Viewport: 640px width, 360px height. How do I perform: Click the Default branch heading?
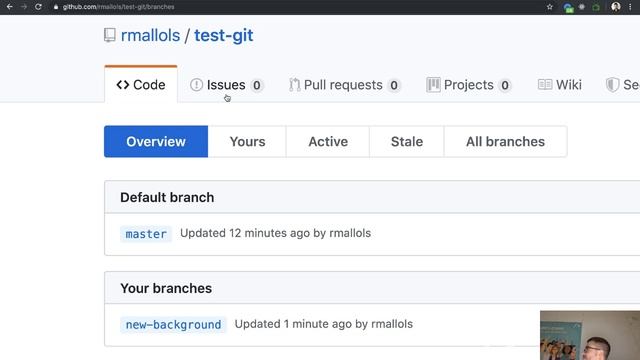coord(167,198)
